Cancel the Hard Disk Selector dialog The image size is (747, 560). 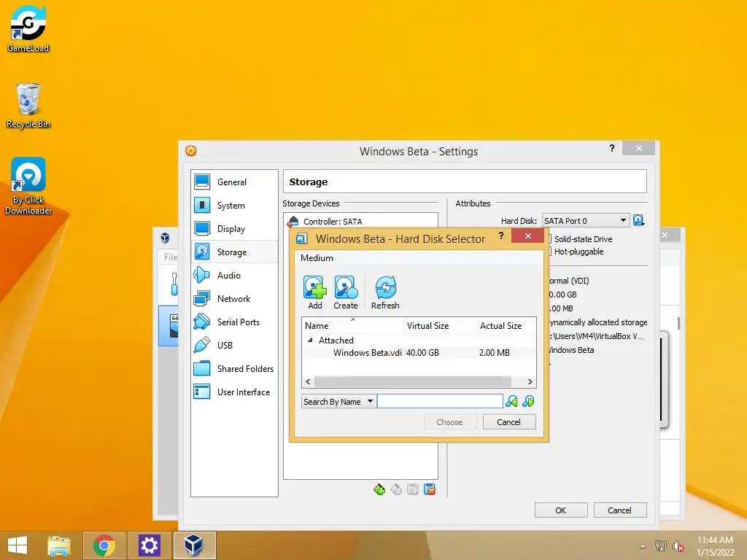click(x=508, y=422)
